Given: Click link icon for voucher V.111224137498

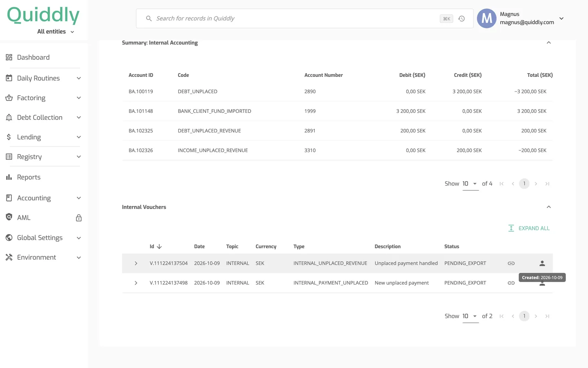Looking at the screenshot, I should (x=511, y=283).
